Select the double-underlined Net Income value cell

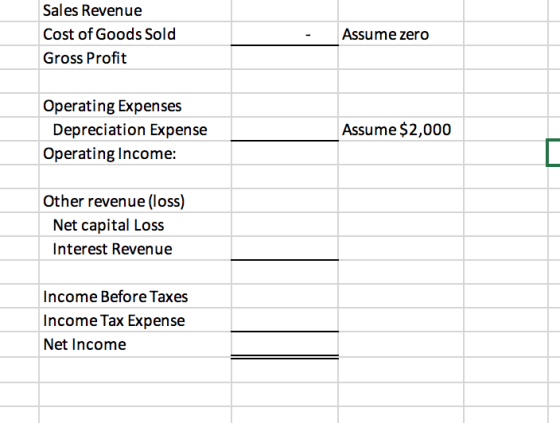(285, 344)
